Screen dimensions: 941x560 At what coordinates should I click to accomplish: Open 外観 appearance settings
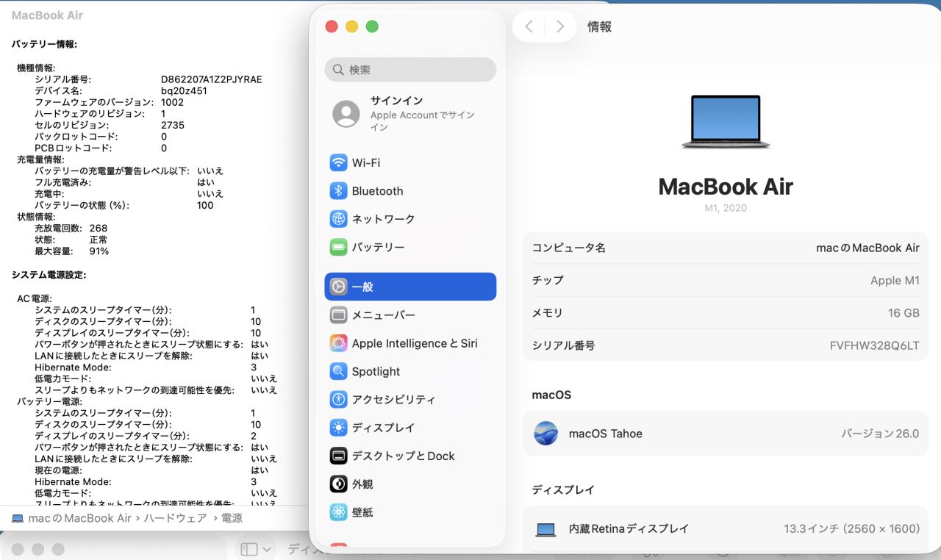(x=362, y=484)
